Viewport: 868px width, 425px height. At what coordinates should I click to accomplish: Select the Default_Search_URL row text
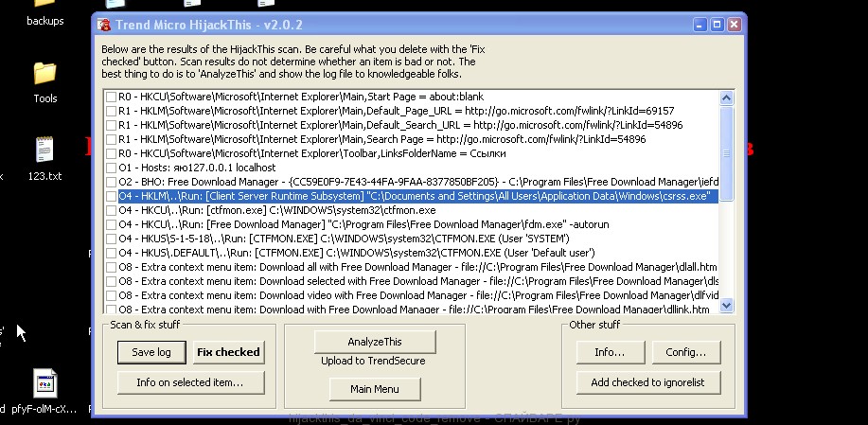400,125
